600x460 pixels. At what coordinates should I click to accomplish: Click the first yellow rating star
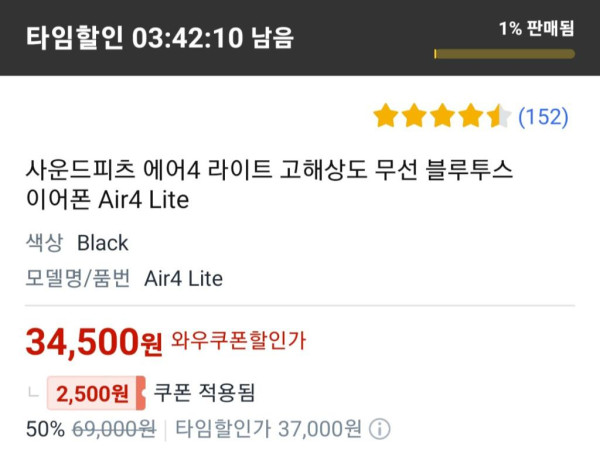pos(386,116)
